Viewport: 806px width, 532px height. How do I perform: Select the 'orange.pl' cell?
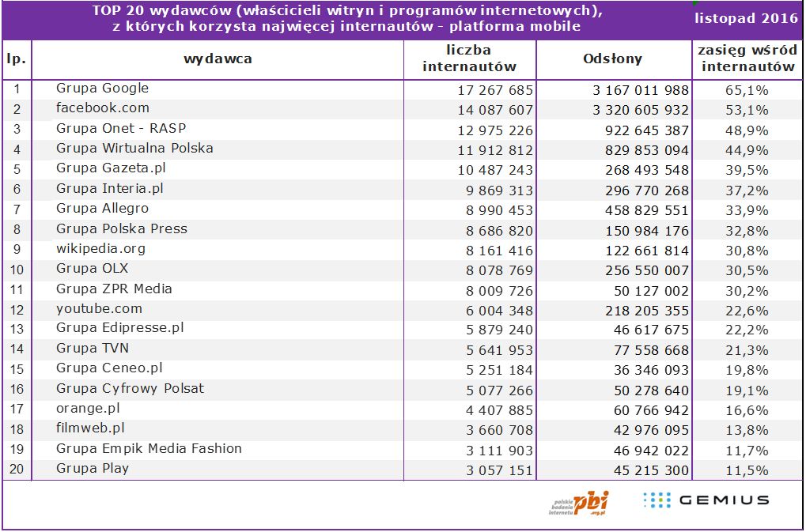pyautogui.click(x=88, y=409)
